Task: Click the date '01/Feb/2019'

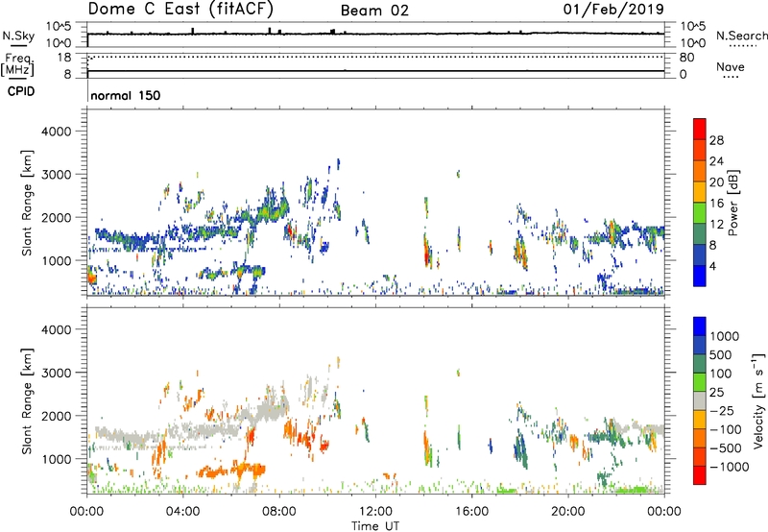Action: coord(613,9)
